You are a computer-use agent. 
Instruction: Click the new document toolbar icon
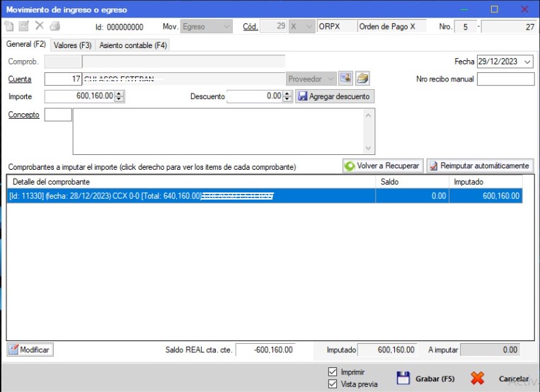[x=9, y=27]
